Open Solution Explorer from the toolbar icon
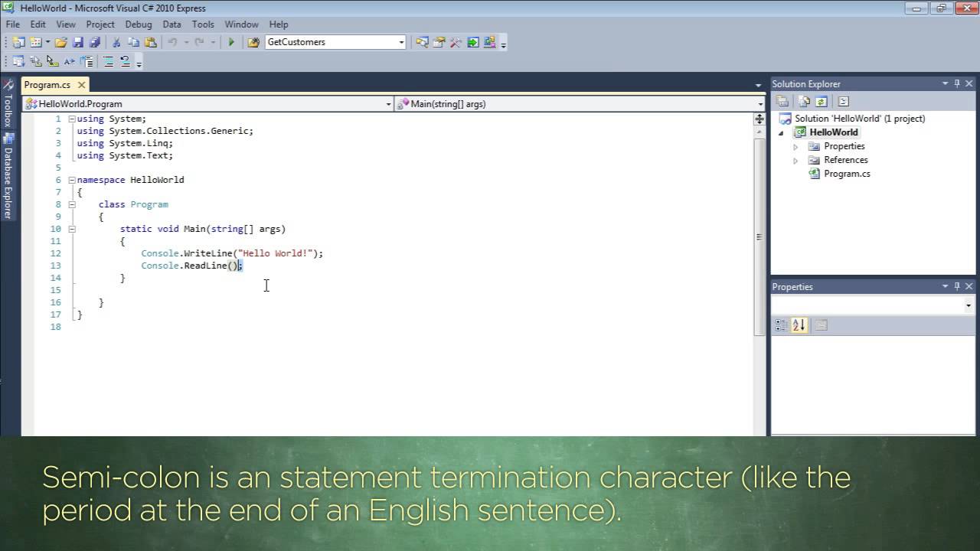 point(422,42)
